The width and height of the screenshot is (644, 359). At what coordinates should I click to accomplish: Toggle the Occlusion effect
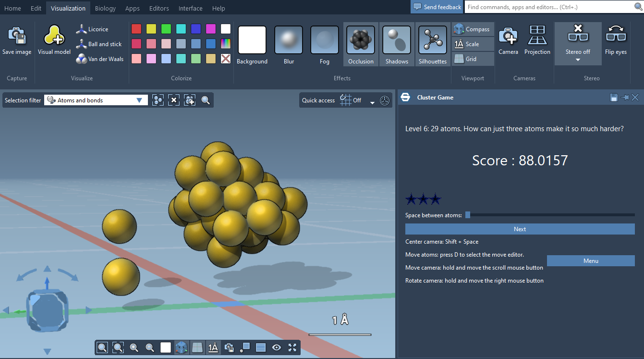coord(361,40)
